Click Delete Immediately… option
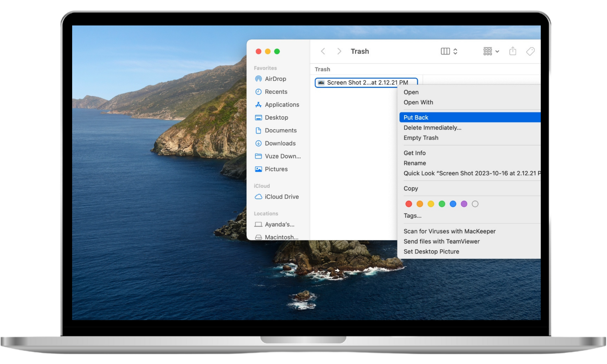The width and height of the screenshot is (607, 364). [432, 128]
